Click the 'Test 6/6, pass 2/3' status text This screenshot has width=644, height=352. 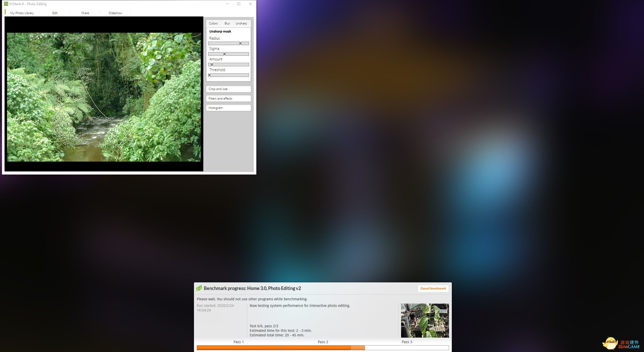[x=264, y=326]
